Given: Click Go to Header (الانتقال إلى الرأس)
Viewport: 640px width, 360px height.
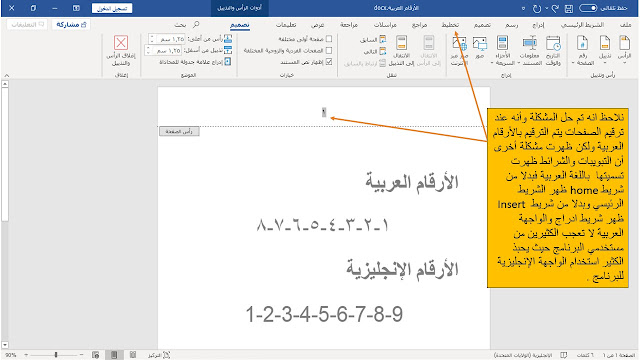Looking at the screenshot, I should pyautogui.click(x=429, y=51).
